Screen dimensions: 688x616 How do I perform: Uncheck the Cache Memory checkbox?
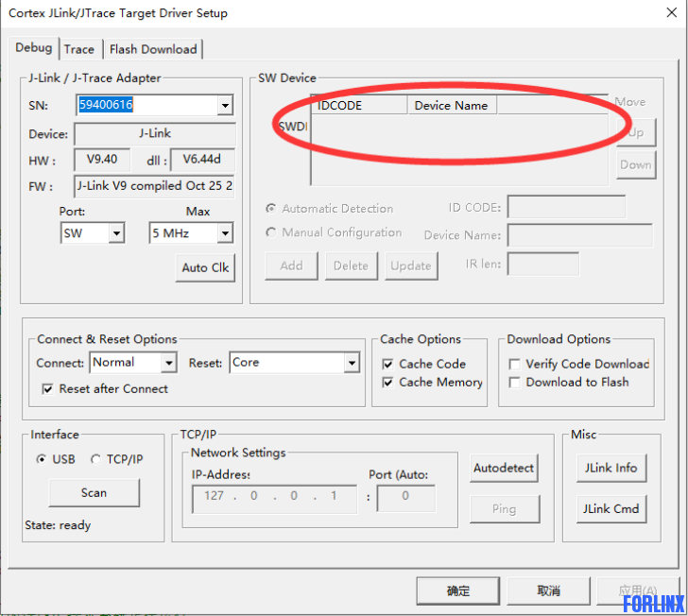(387, 383)
